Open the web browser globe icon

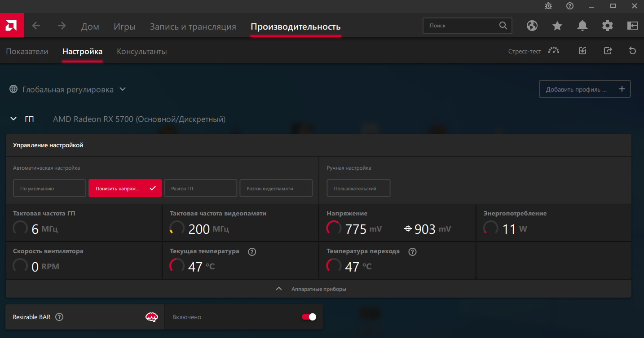532,26
